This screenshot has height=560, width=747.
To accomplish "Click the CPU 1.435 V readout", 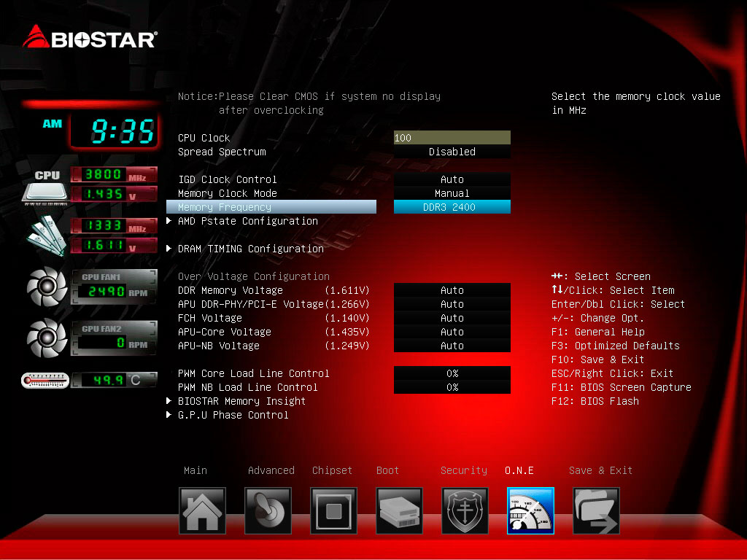I will click(x=114, y=194).
